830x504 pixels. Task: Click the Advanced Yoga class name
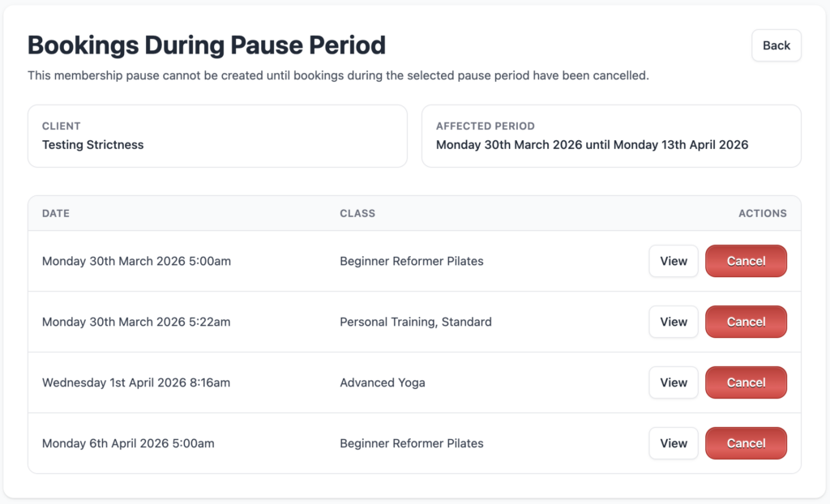383,382
